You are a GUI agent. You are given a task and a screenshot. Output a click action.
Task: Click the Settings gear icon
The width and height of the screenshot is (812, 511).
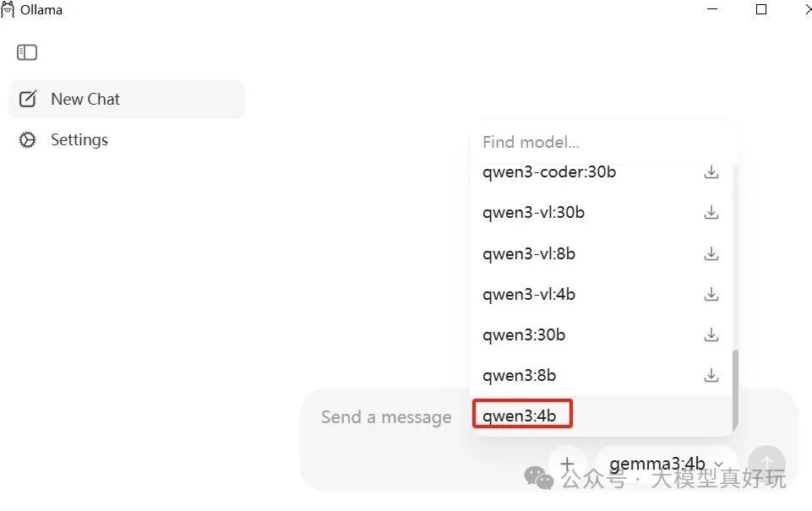click(x=27, y=140)
